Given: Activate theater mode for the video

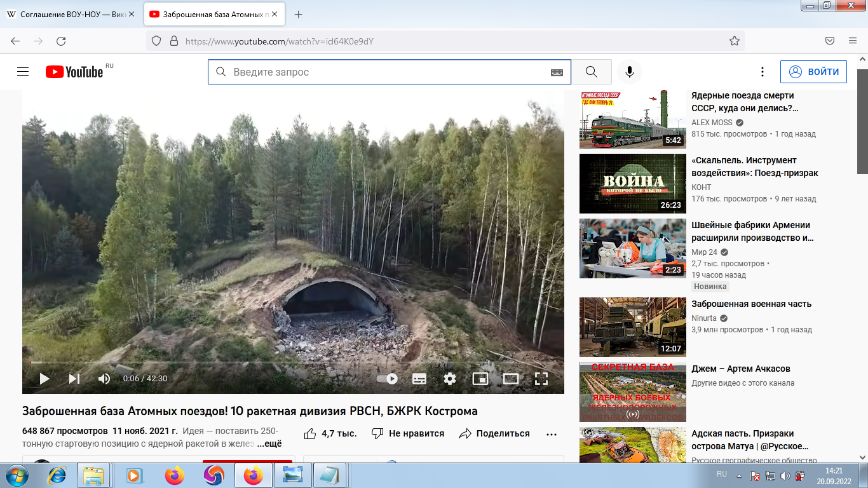Looking at the screenshot, I should point(512,379).
